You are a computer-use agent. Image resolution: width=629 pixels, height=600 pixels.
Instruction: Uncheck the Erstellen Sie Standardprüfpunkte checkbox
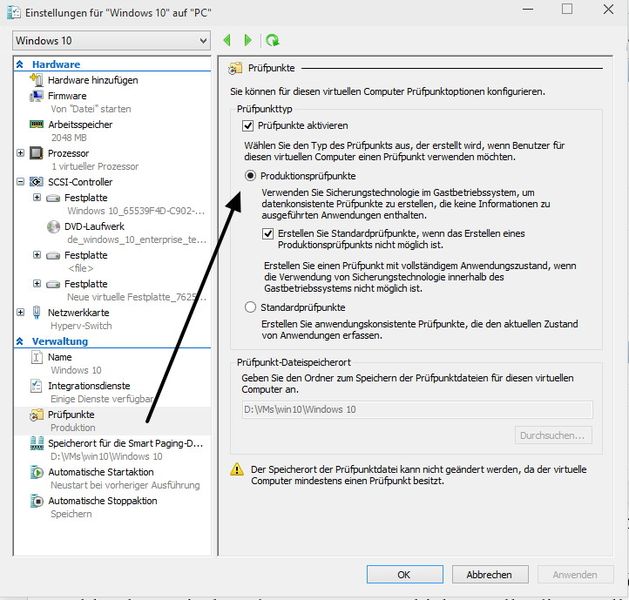(x=268, y=233)
